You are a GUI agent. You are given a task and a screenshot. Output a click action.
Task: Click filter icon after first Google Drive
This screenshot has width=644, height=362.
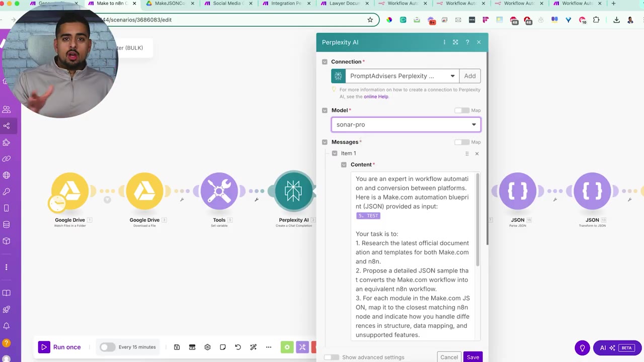click(x=107, y=200)
